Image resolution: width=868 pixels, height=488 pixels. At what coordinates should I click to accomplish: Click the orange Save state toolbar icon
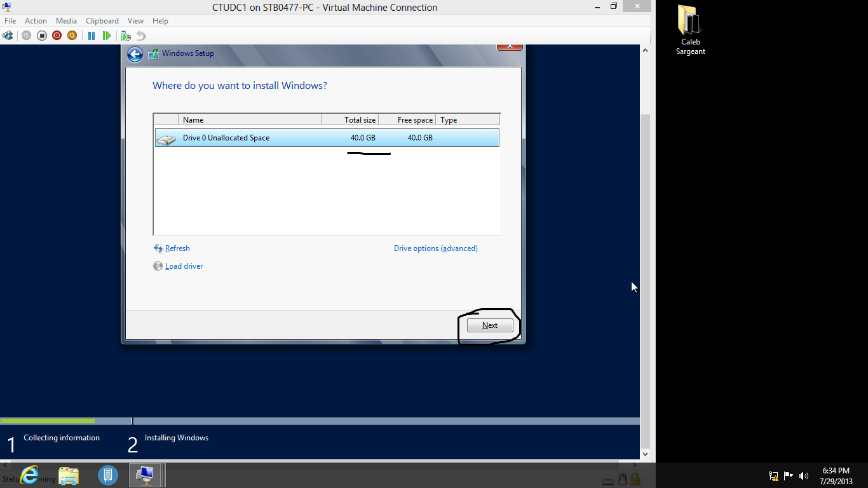click(72, 36)
